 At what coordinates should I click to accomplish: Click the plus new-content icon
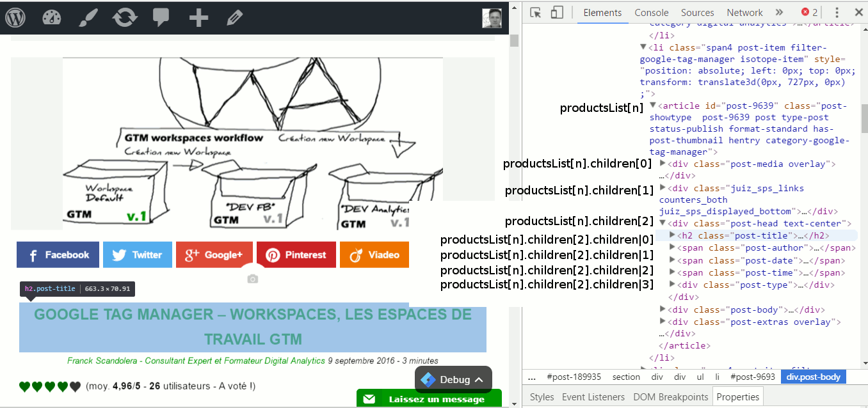click(198, 17)
